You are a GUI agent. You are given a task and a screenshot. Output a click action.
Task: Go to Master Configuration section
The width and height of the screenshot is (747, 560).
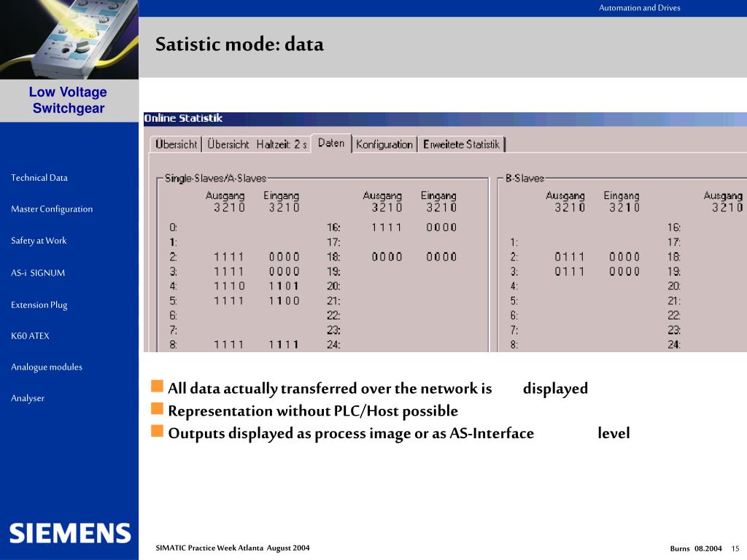coord(52,209)
